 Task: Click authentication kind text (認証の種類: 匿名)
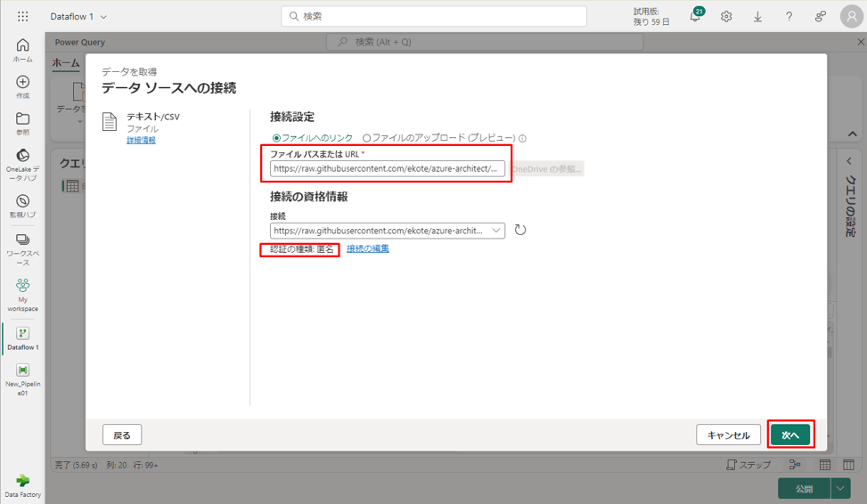pyautogui.click(x=302, y=249)
